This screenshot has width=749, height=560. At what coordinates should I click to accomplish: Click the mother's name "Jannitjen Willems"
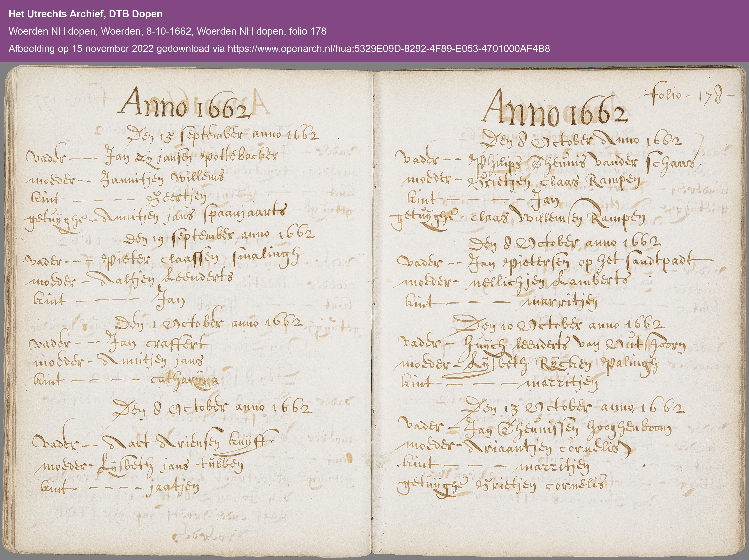(163, 178)
